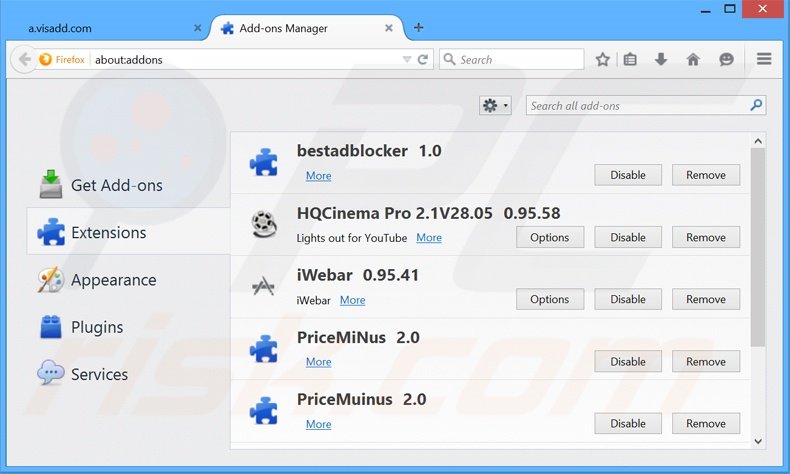Remove the bestadblocker extension
790x474 pixels.
pyautogui.click(x=706, y=175)
